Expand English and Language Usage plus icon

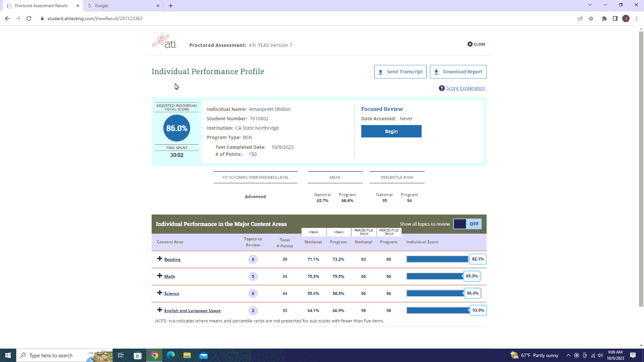pyautogui.click(x=160, y=310)
